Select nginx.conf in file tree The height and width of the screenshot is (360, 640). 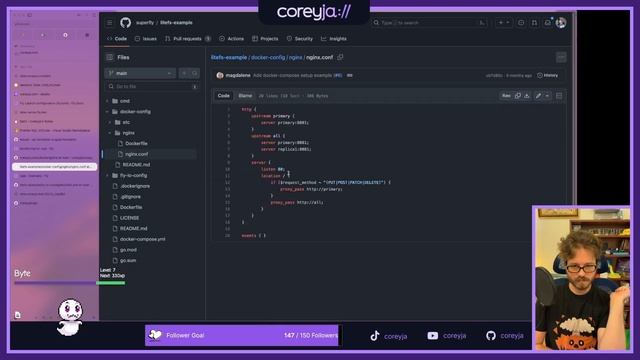tap(136, 154)
